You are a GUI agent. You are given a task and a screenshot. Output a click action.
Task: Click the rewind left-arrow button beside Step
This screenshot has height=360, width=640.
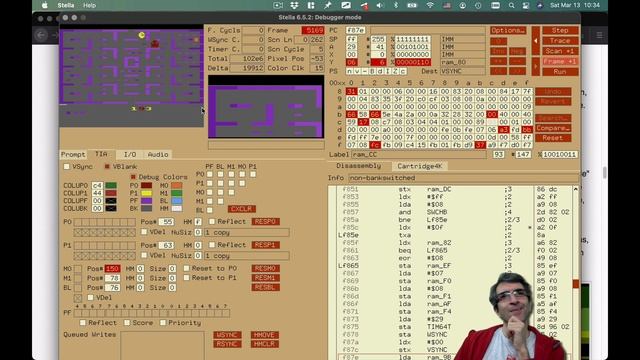536,41
